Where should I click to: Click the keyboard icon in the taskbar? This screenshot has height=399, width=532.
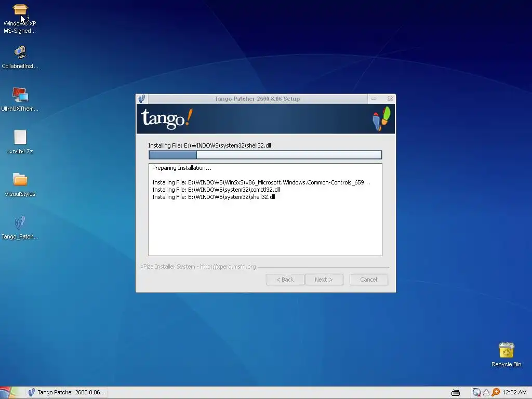coord(456,393)
